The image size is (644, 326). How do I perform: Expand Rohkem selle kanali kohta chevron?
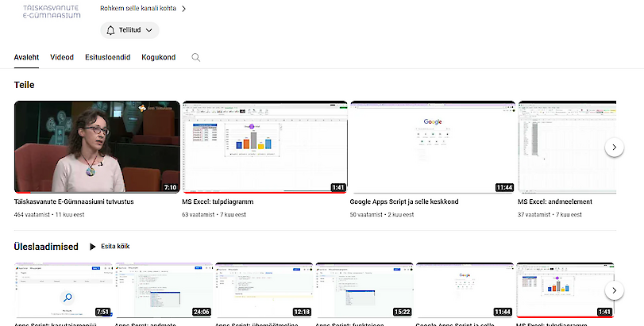click(183, 9)
